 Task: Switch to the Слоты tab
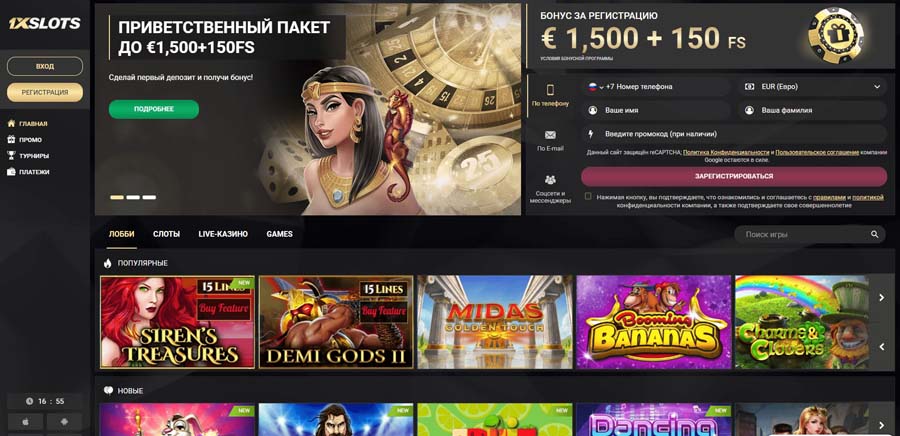click(x=166, y=234)
